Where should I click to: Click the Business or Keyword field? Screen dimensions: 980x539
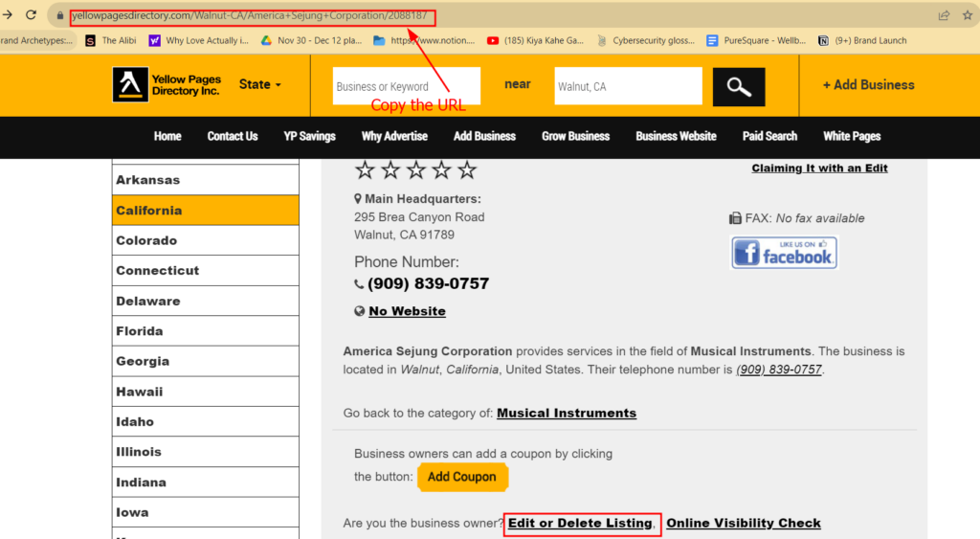coord(406,86)
